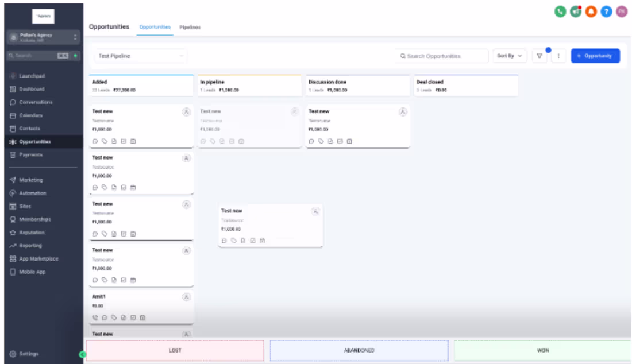Select the Opportunities tab
The width and height of the screenshot is (632, 364).
(x=155, y=27)
